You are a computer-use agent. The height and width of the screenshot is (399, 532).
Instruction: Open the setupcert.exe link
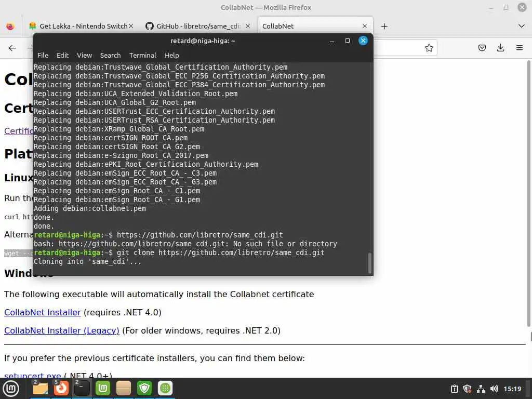point(33,375)
